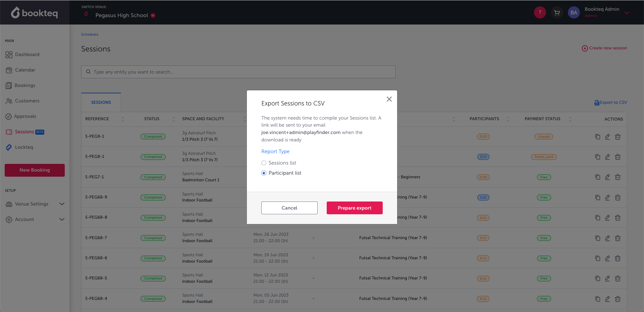Click the BA user avatar
This screenshot has height=312, width=644.
click(x=574, y=13)
